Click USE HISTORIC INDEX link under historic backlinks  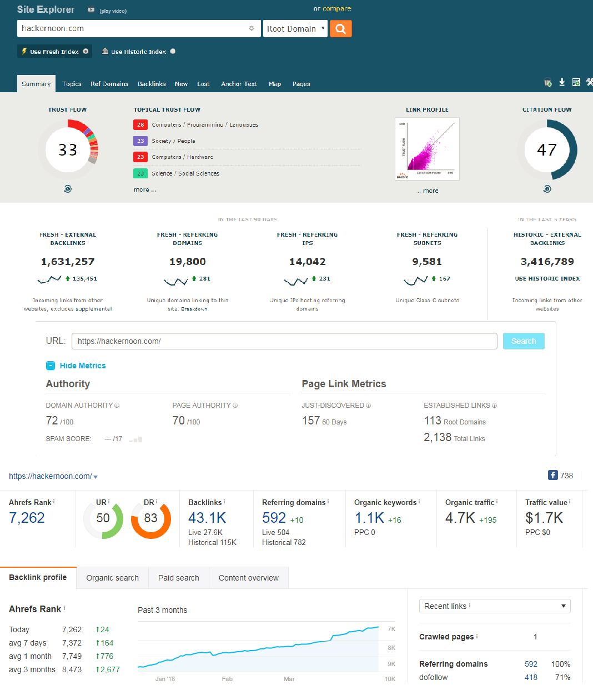point(547,279)
